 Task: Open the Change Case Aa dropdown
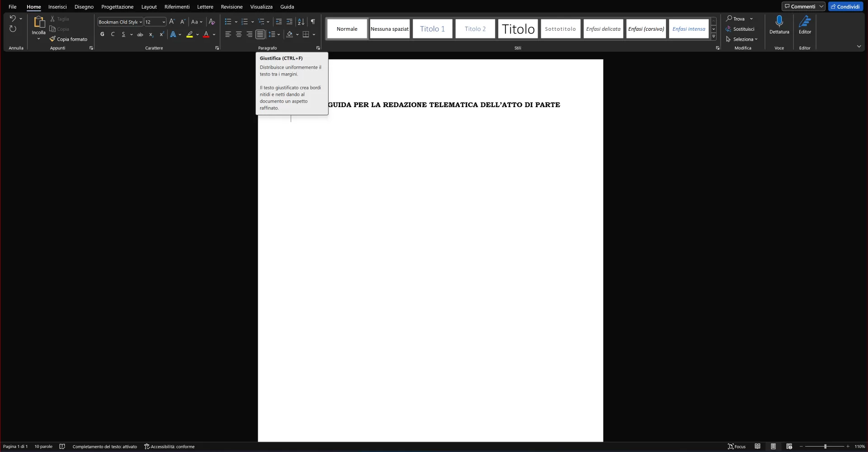(x=197, y=22)
